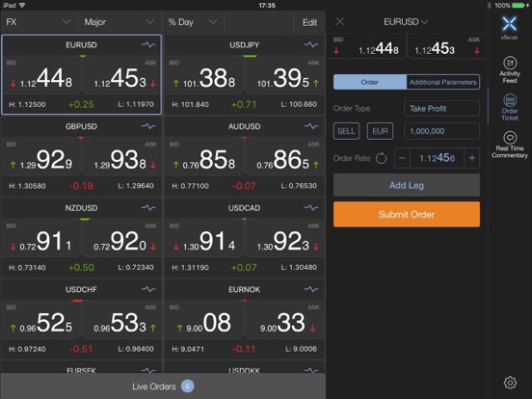The width and height of the screenshot is (532, 399).
Task: Open the USDCHF chart icon
Action: [148, 289]
